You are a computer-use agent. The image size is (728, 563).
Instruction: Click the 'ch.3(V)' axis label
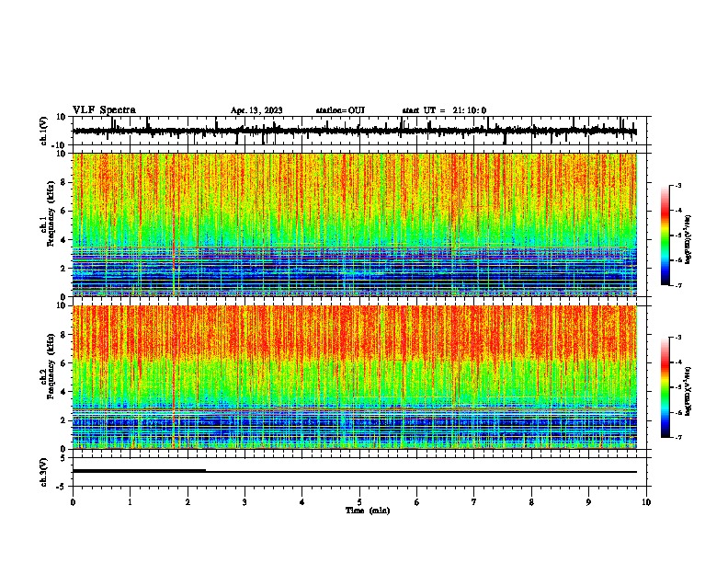(44, 472)
